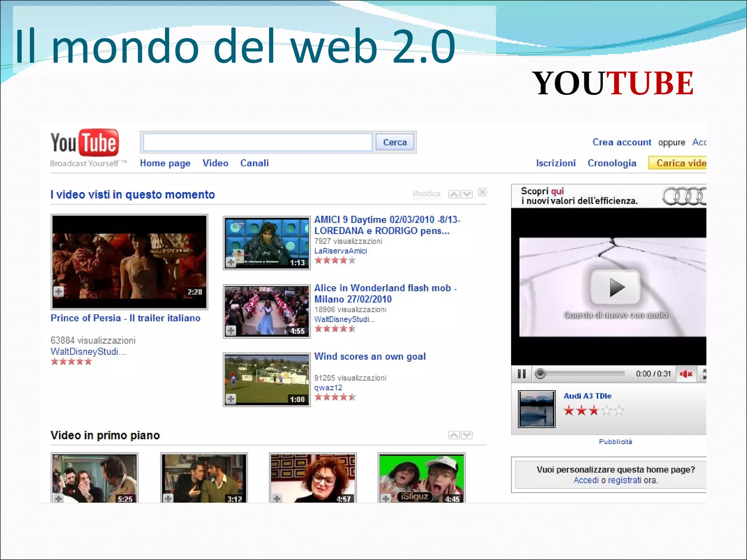The height and width of the screenshot is (560, 747).
Task: Click the registrati link
Action: 624,480
